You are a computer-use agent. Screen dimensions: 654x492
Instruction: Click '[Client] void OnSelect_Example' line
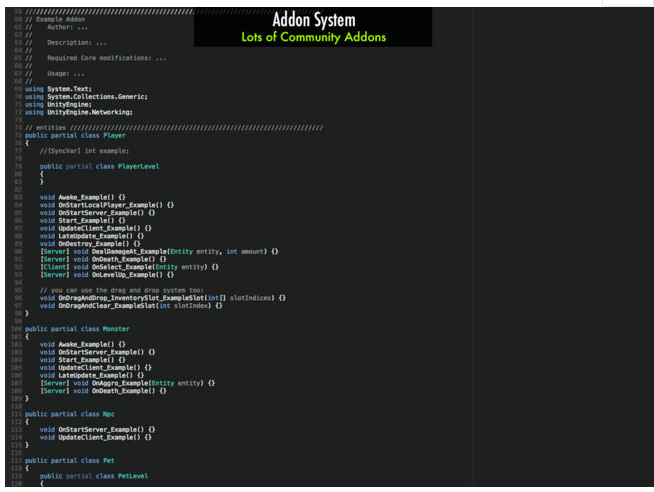click(129, 267)
